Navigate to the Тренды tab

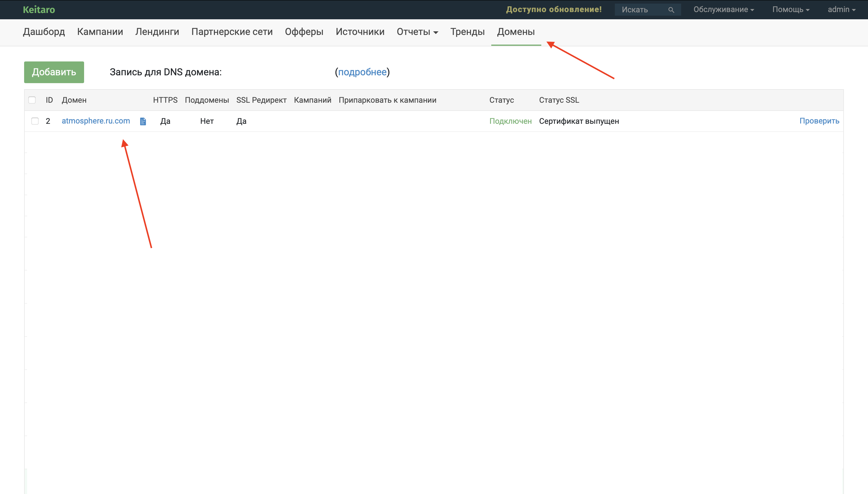(467, 32)
